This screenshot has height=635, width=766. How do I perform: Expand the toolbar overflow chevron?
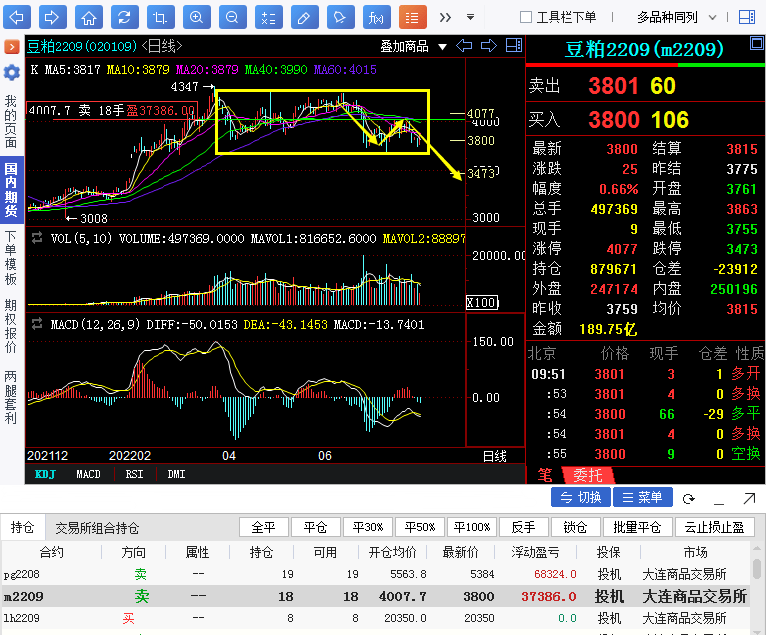coord(445,17)
